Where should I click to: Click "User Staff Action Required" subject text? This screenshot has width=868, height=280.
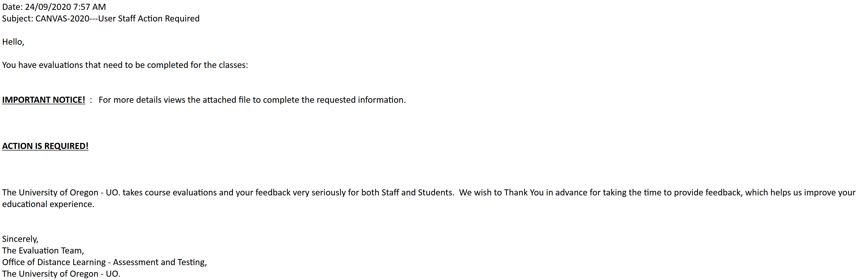pos(149,18)
